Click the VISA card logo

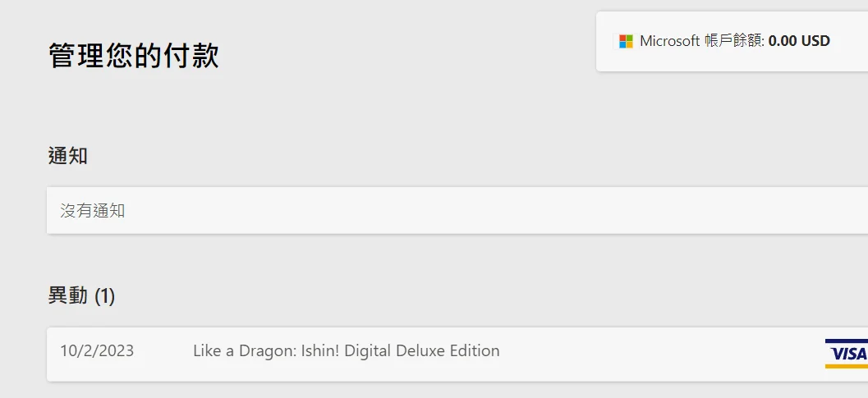(x=847, y=354)
